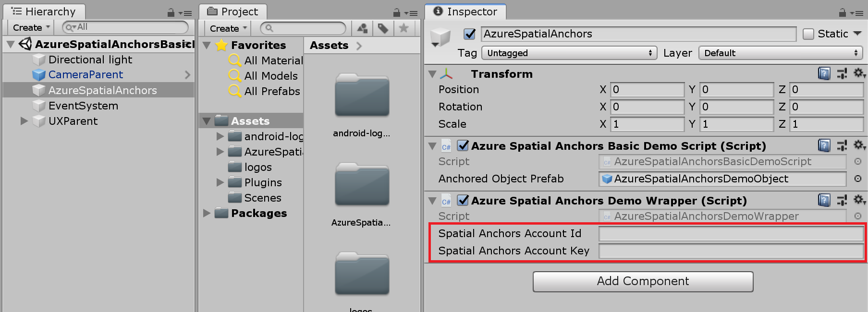Click the C# script icon next to AzureSpatialAnchorsBasicDemoScript
Viewport: 868px width, 312px height.
pyautogui.click(x=606, y=162)
